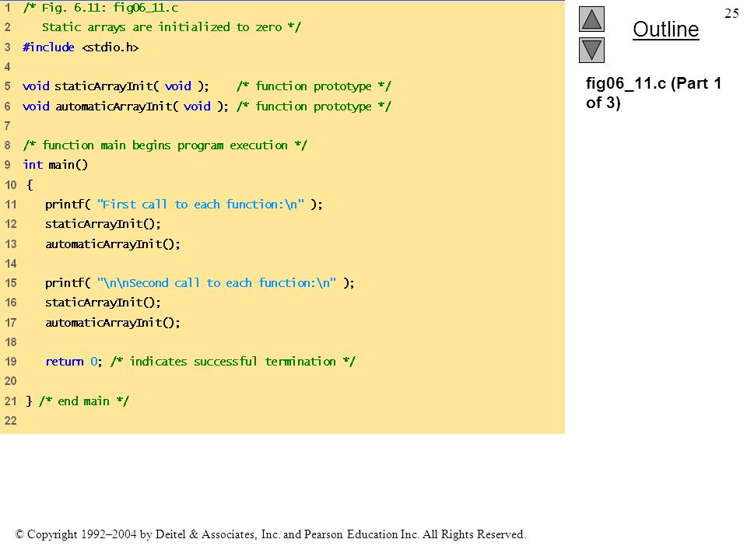This screenshot has width=747, height=560.
Task: Click the 'void automaticArrayInit( void );' prototype on line 6
Action: point(125,107)
